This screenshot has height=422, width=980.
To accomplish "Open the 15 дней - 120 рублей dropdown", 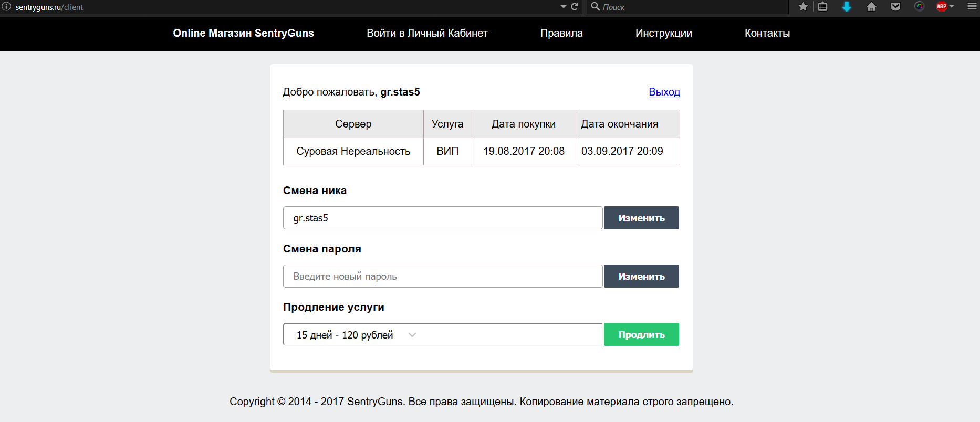I will [x=443, y=334].
